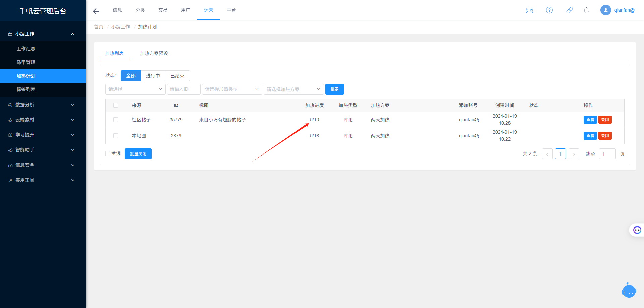
Task: Click the 搜索 button
Action: [x=335, y=89]
